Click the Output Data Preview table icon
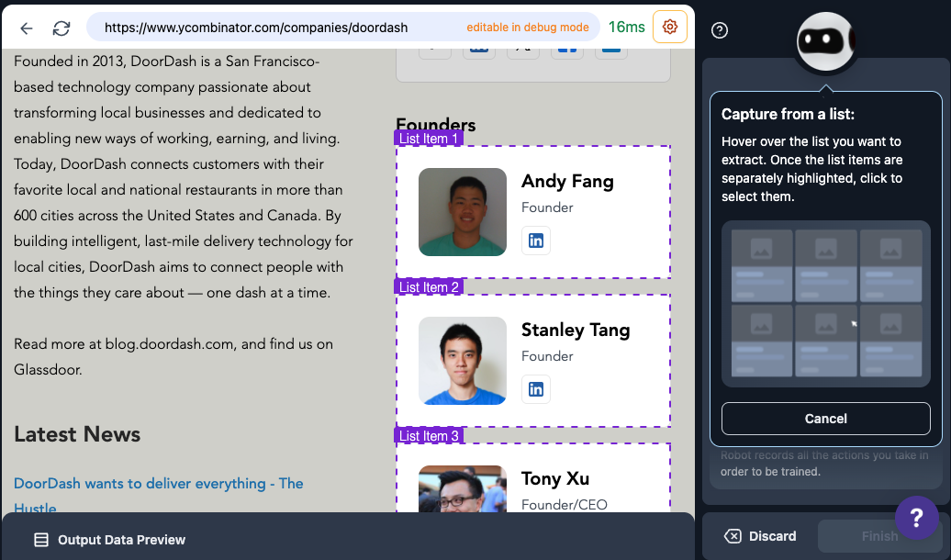Image resolution: width=951 pixels, height=560 pixels. [x=41, y=540]
